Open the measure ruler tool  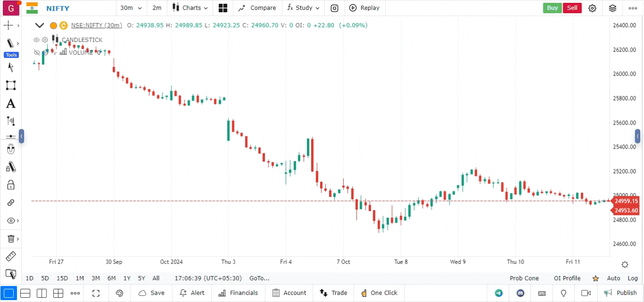pyautogui.click(x=10, y=256)
